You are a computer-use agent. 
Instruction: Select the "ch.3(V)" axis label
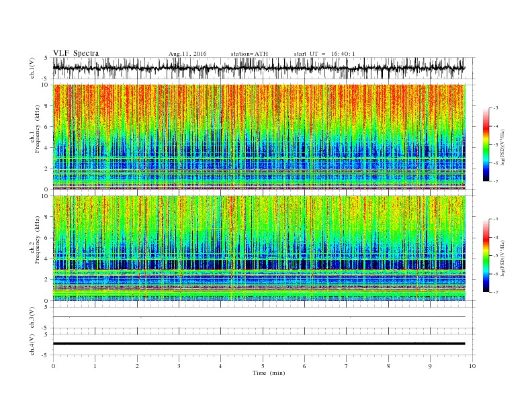32,318
